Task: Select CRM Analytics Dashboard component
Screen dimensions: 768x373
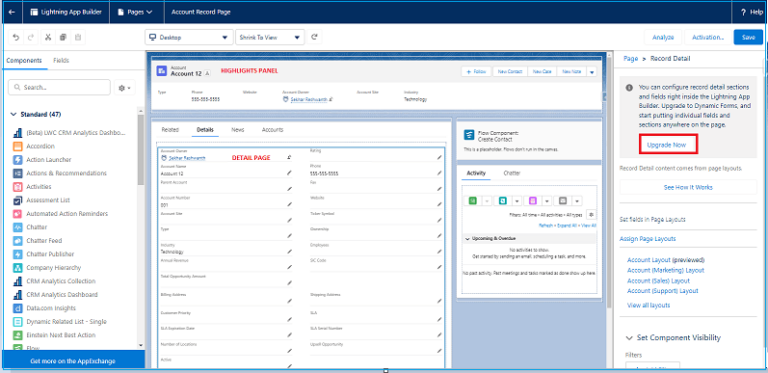Action: (55, 295)
